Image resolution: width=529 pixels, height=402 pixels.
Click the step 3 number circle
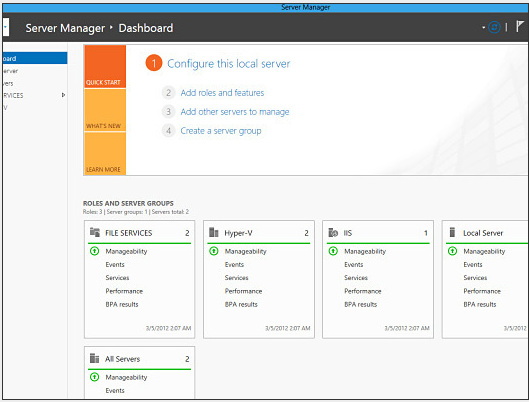click(x=168, y=111)
